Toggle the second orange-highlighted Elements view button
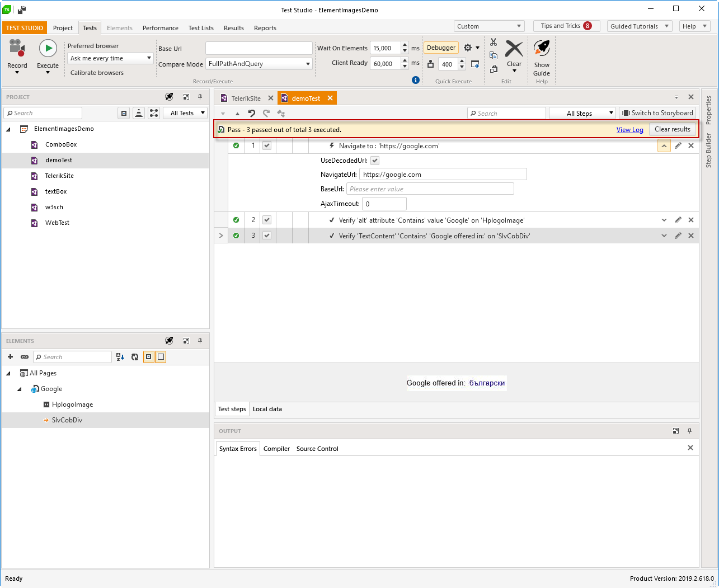The height and width of the screenshot is (588, 719). point(161,357)
